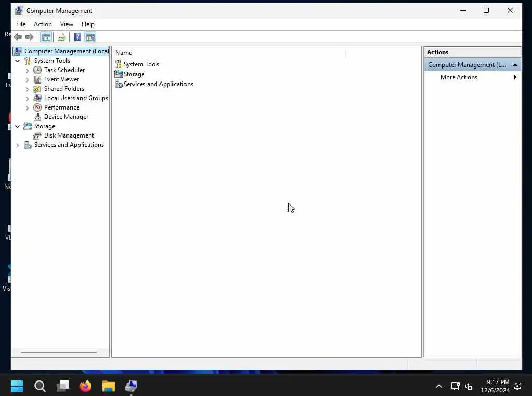Open Disk Management in the tree
Screen dimensions: 532x396
pos(69,135)
